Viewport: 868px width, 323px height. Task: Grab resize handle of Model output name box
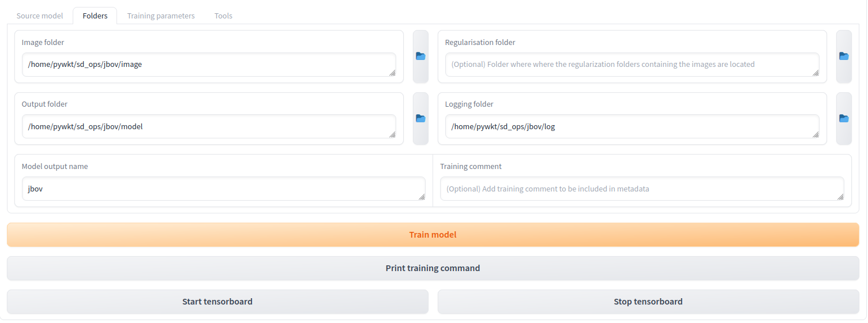click(x=422, y=197)
